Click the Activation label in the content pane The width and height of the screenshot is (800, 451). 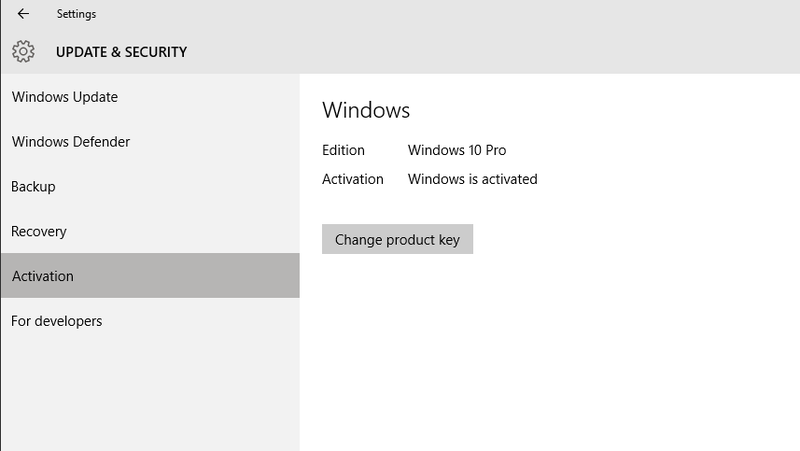[x=353, y=179]
